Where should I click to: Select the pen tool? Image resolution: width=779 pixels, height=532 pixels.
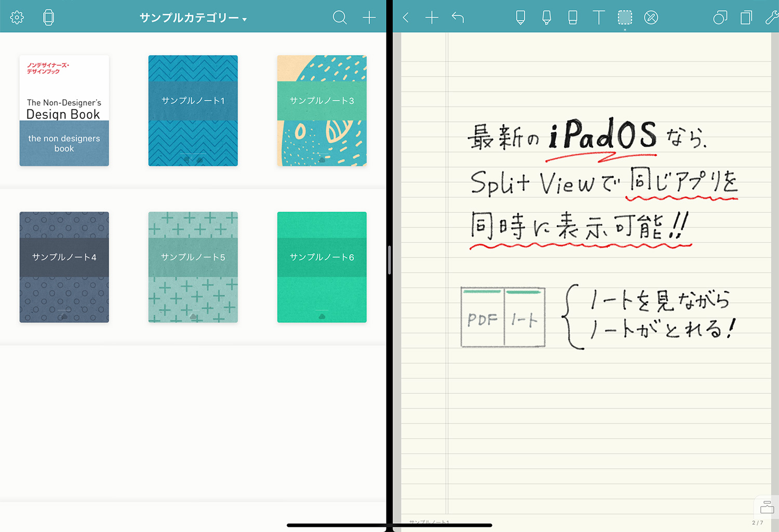pos(520,18)
